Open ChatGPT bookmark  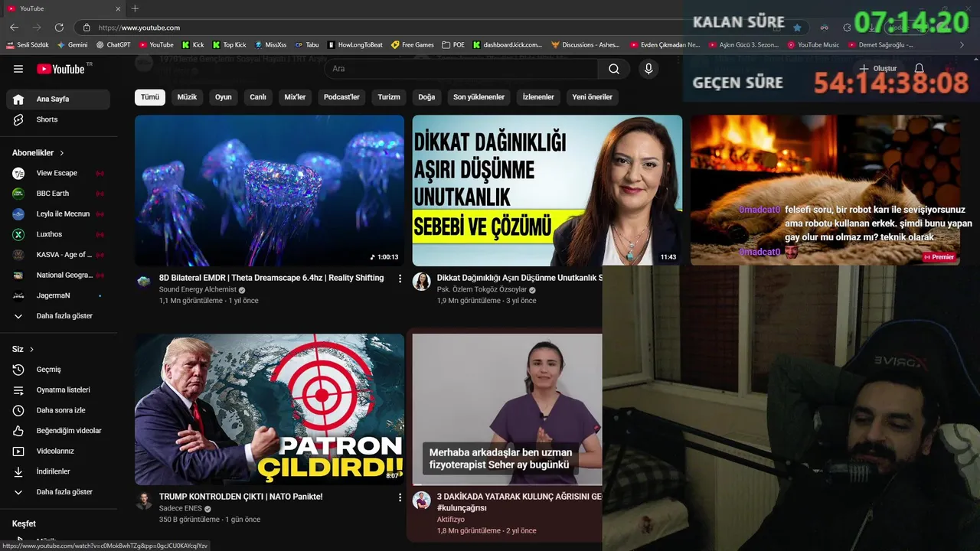113,45
